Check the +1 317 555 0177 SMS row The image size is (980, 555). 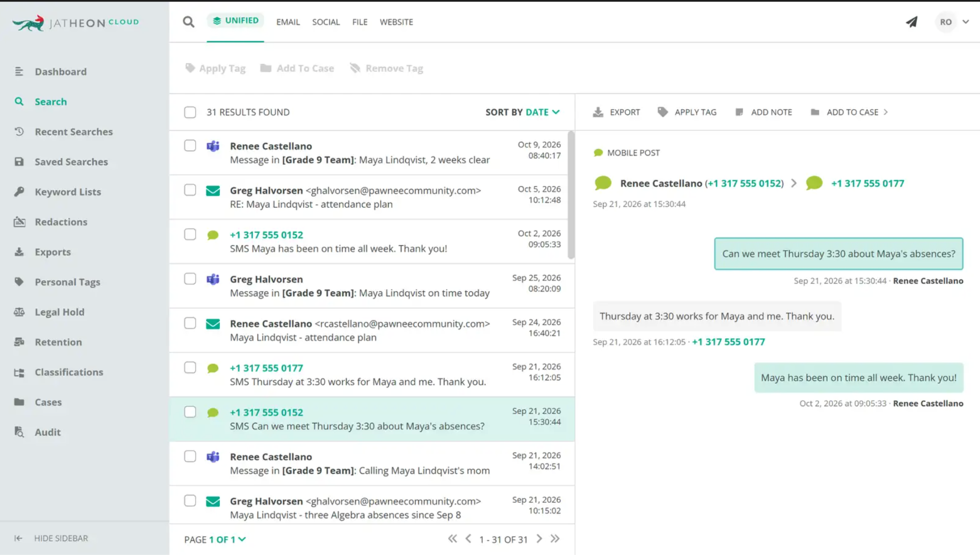[190, 368]
